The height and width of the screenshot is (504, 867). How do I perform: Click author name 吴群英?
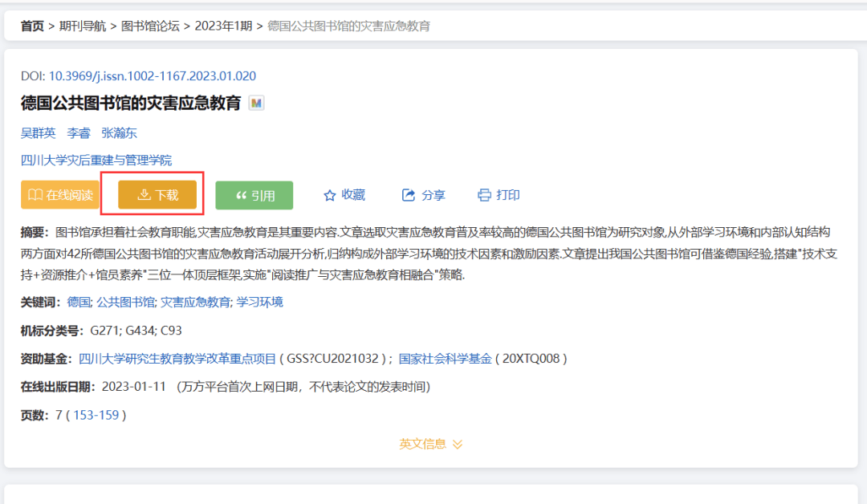38,132
